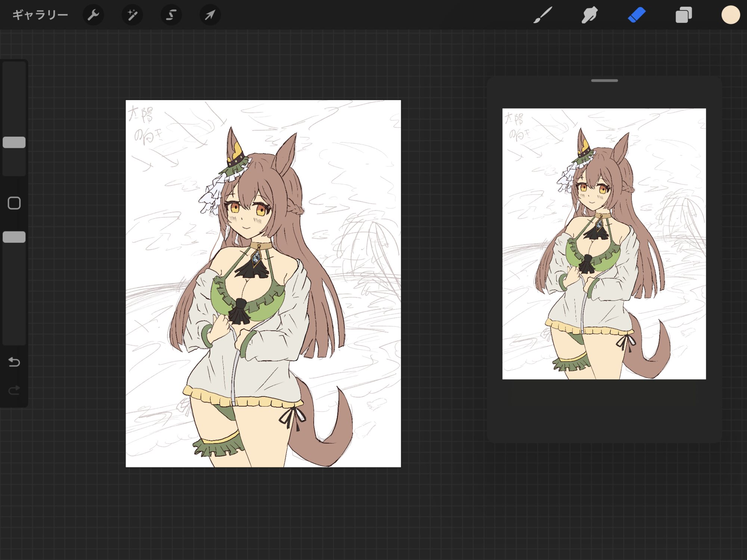Select the blue Eraser tool
The width and height of the screenshot is (747, 560).
636,15
